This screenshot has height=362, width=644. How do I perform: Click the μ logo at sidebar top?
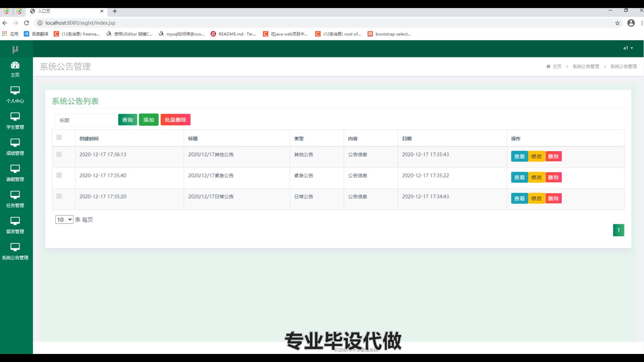(15, 49)
